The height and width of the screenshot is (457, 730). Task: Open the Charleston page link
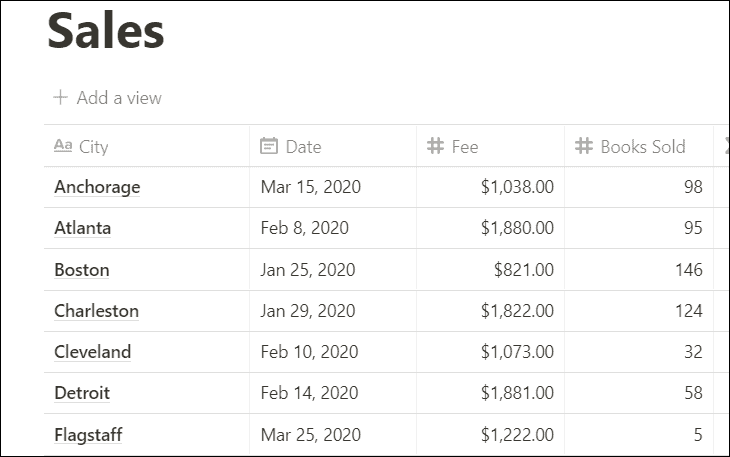coord(96,311)
